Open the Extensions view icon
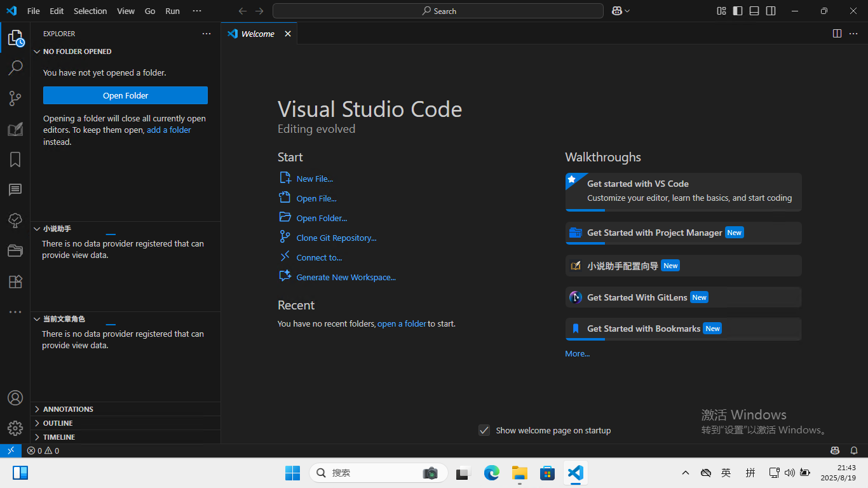Image resolution: width=868 pixels, height=488 pixels. tap(15, 281)
